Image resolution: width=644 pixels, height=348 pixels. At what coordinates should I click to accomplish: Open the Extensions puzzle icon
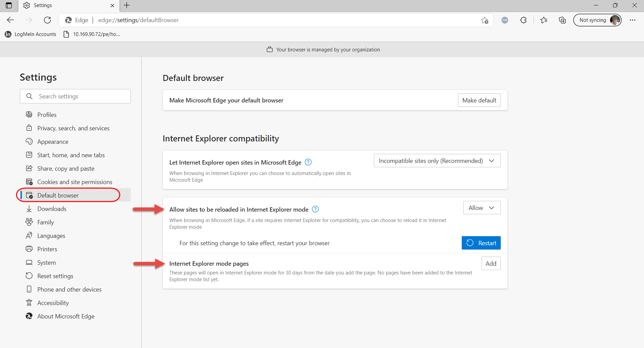[523, 20]
